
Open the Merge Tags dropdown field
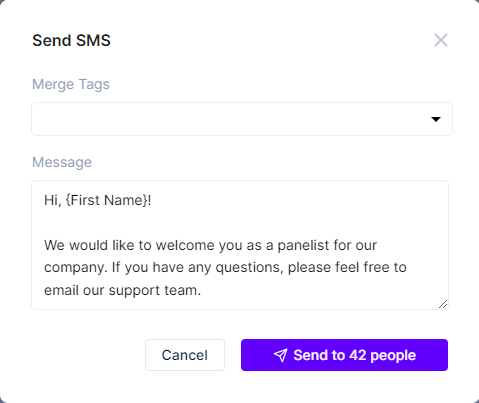pyautogui.click(x=242, y=119)
